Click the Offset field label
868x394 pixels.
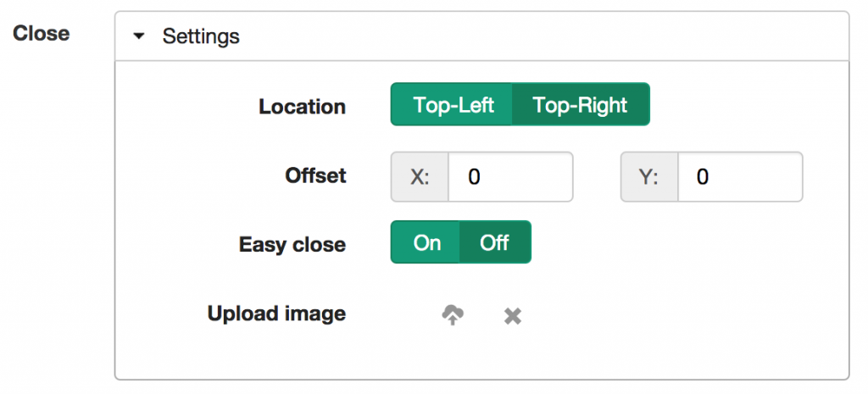tap(315, 176)
